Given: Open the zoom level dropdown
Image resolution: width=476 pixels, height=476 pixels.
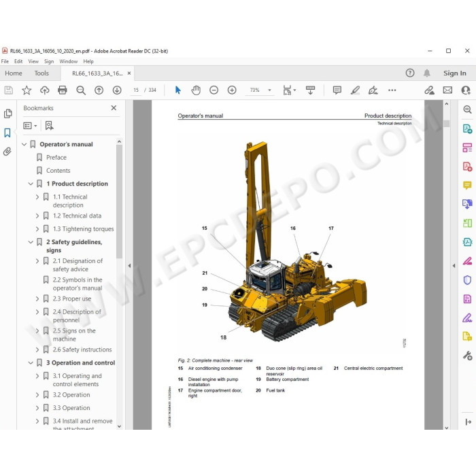Looking at the screenshot, I should point(269,90).
